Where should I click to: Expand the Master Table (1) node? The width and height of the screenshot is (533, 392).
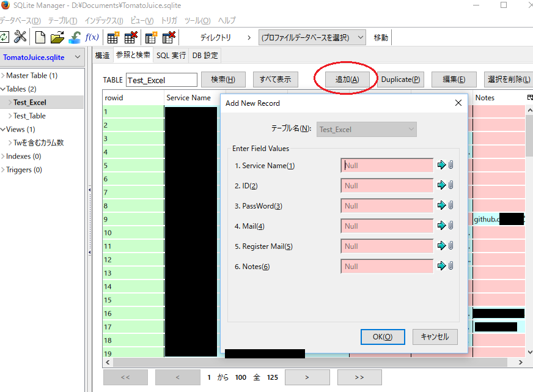3,75
